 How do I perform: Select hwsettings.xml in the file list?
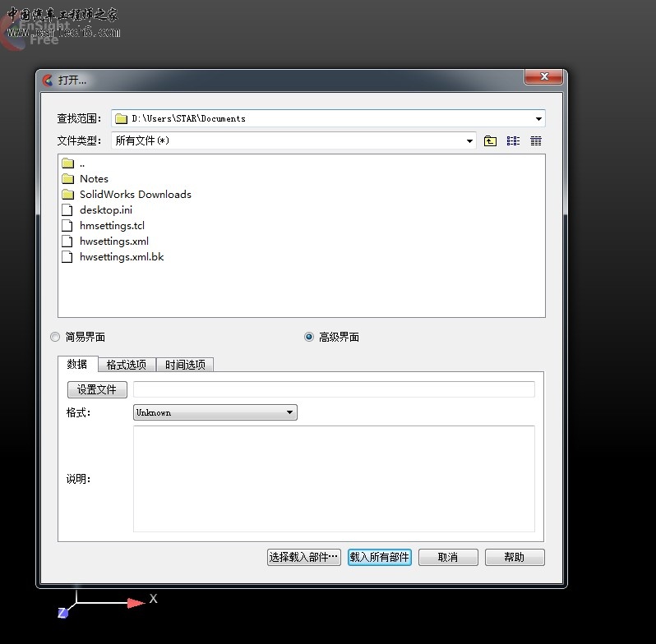coord(113,241)
